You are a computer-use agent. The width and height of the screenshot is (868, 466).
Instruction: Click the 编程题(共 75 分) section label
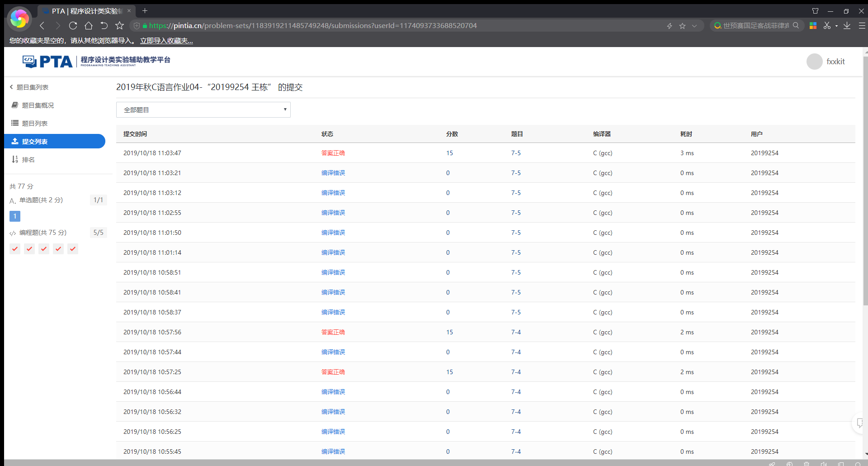(x=42, y=233)
